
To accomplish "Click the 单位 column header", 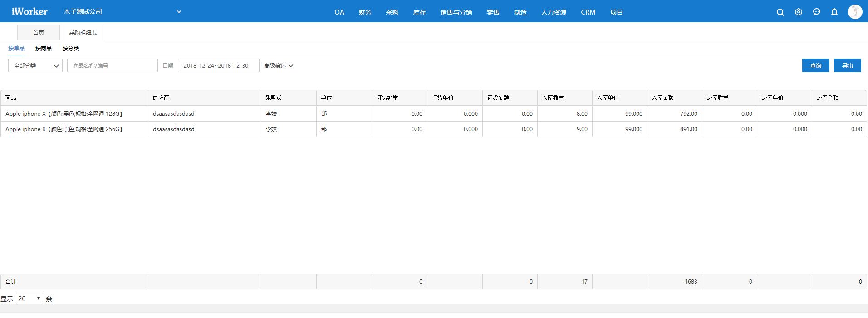I will click(344, 98).
